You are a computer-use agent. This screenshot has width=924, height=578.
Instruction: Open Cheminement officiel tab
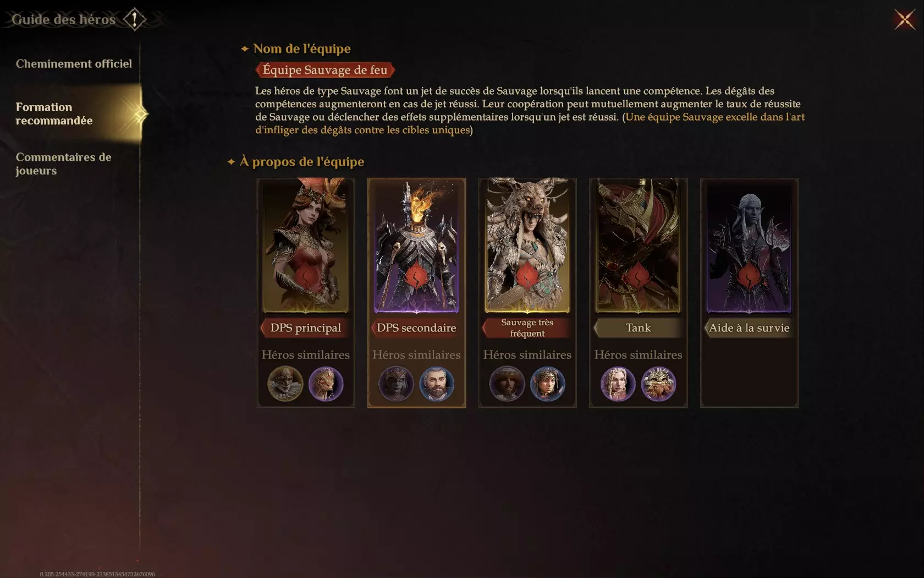coord(74,64)
